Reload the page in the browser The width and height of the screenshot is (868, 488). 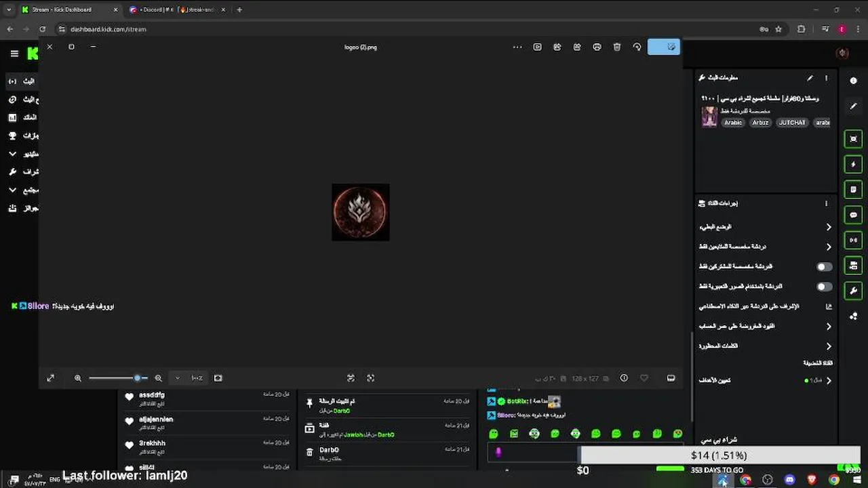click(42, 29)
